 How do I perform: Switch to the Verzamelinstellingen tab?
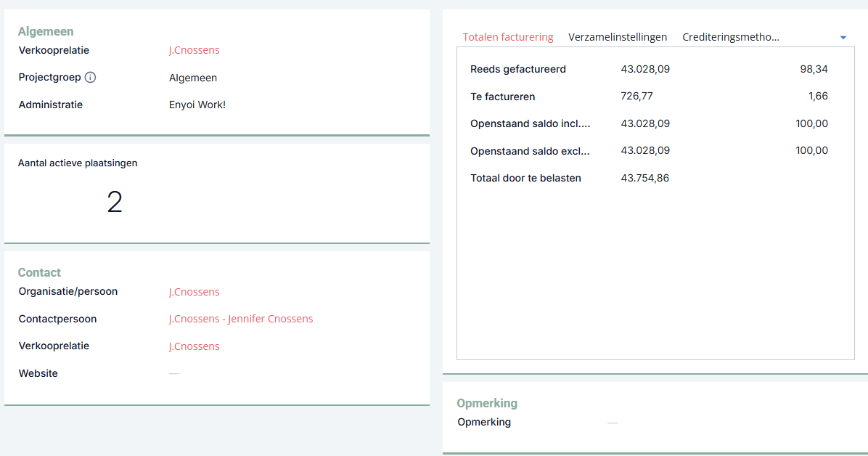coord(617,37)
